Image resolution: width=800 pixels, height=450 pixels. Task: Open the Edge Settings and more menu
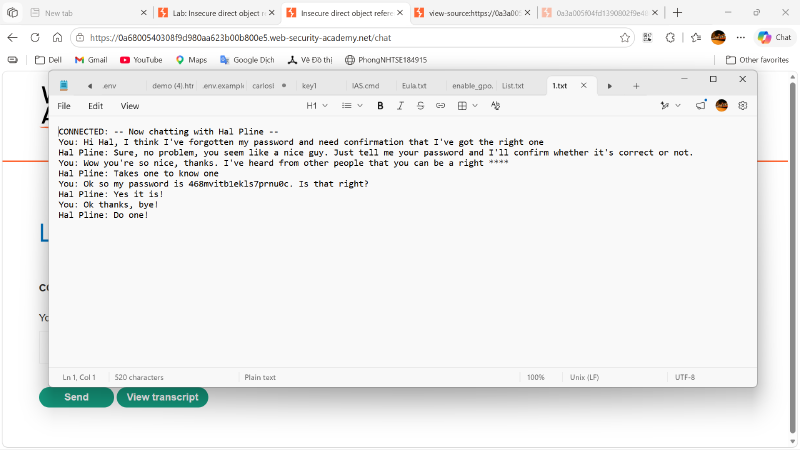point(740,37)
